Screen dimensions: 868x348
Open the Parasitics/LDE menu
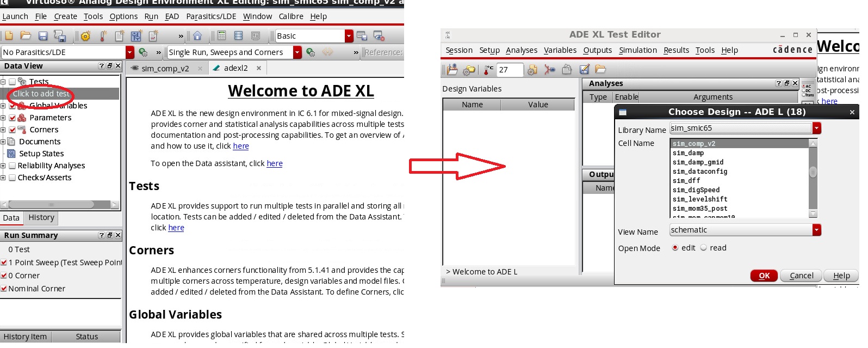(x=211, y=16)
